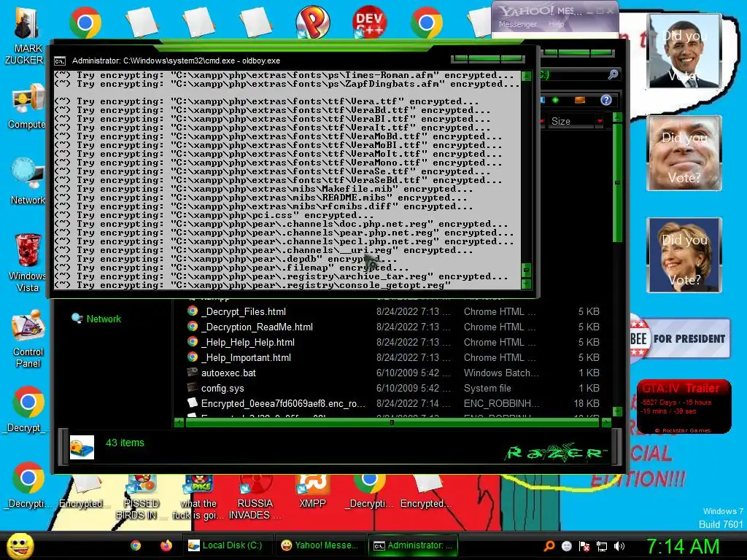The width and height of the screenshot is (747, 560).
Task: Open the MARK ZUCKER desktop icon
Action: pos(26,34)
